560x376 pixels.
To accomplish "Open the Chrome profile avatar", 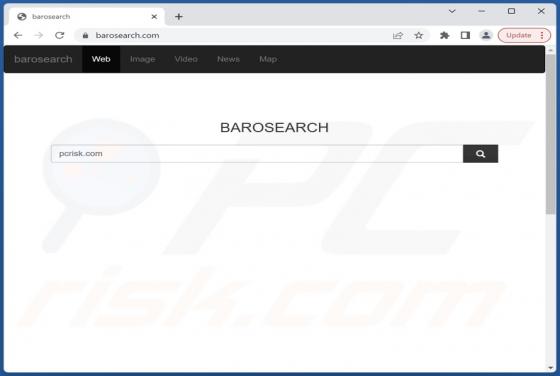I will coord(486,35).
